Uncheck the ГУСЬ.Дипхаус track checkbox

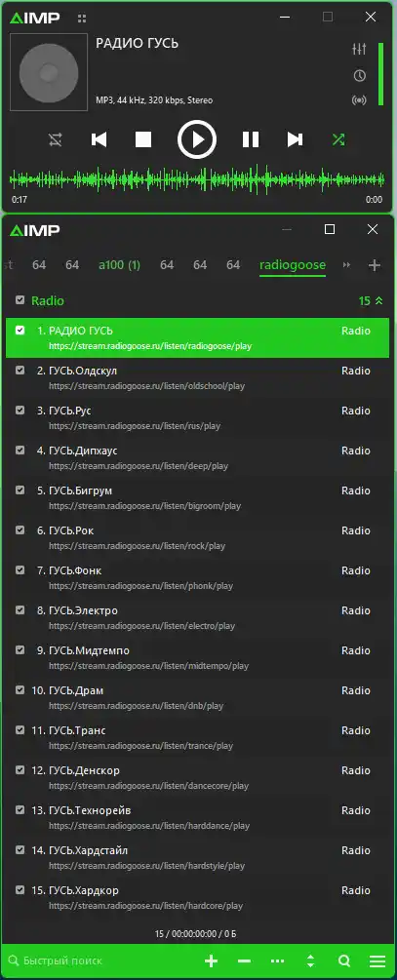point(20,450)
